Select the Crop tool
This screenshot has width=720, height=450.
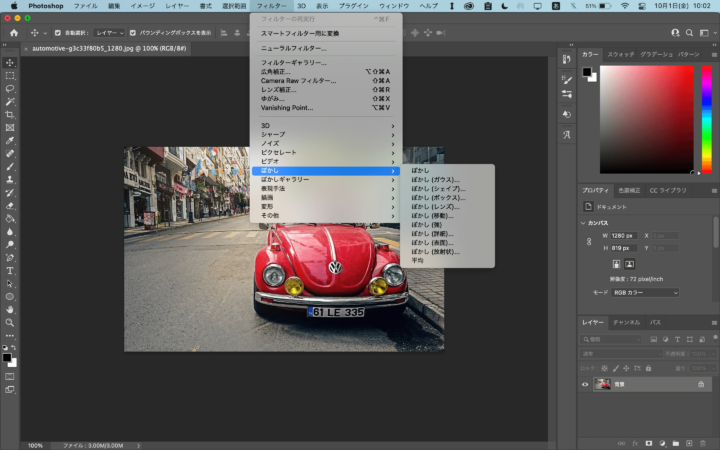[10, 114]
